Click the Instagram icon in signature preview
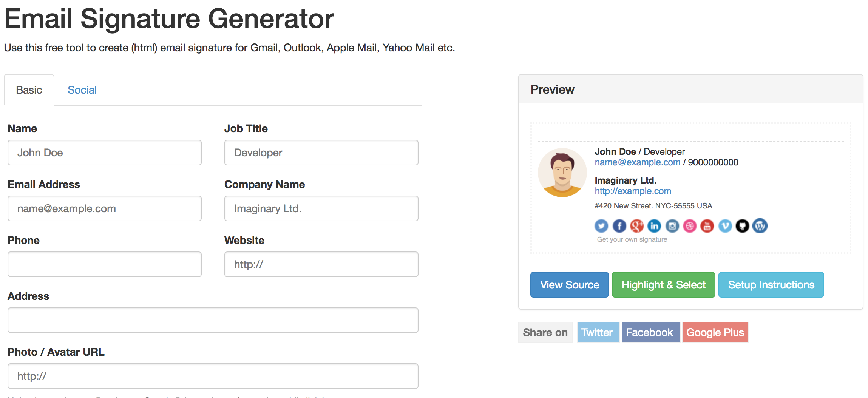This screenshot has height=398, width=868. click(672, 226)
